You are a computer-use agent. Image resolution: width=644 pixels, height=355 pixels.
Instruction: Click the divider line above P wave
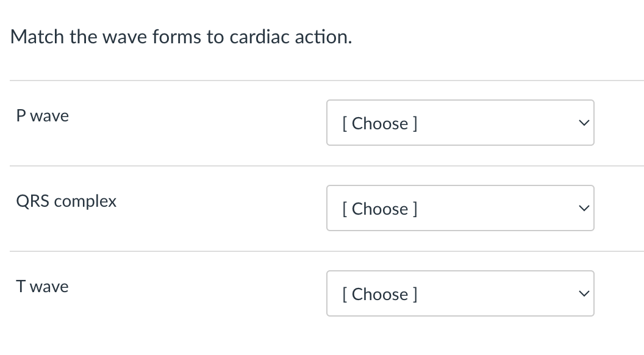tap(322, 79)
